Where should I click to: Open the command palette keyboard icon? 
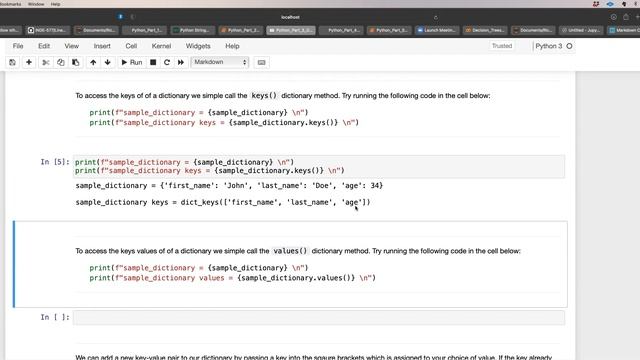(x=262, y=62)
